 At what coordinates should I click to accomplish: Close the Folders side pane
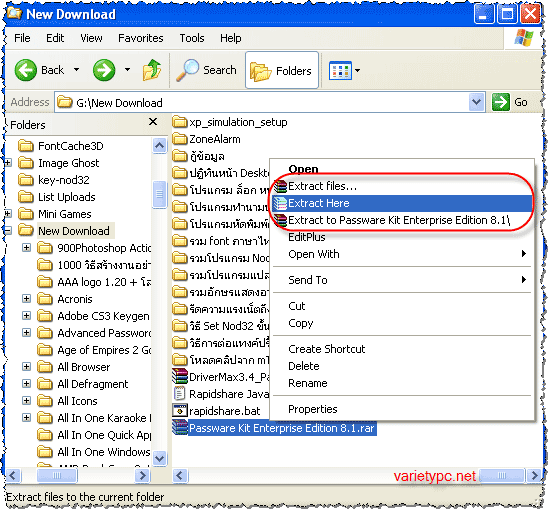click(153, 122)
